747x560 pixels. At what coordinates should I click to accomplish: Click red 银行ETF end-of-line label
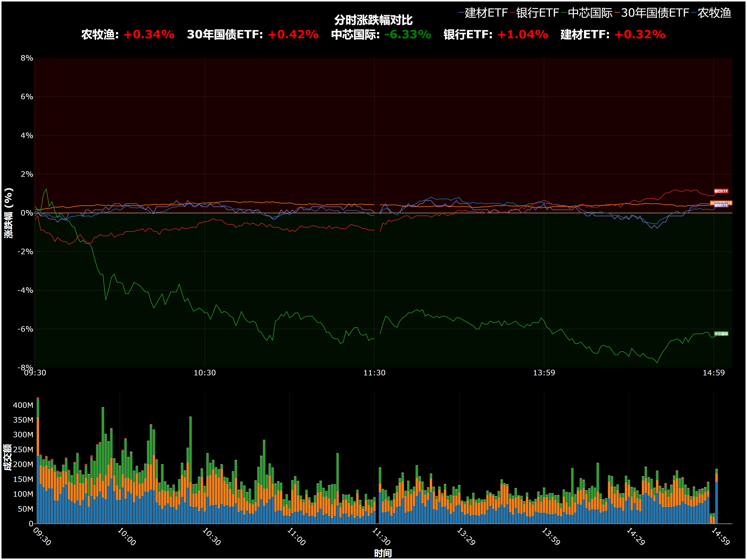721,191
